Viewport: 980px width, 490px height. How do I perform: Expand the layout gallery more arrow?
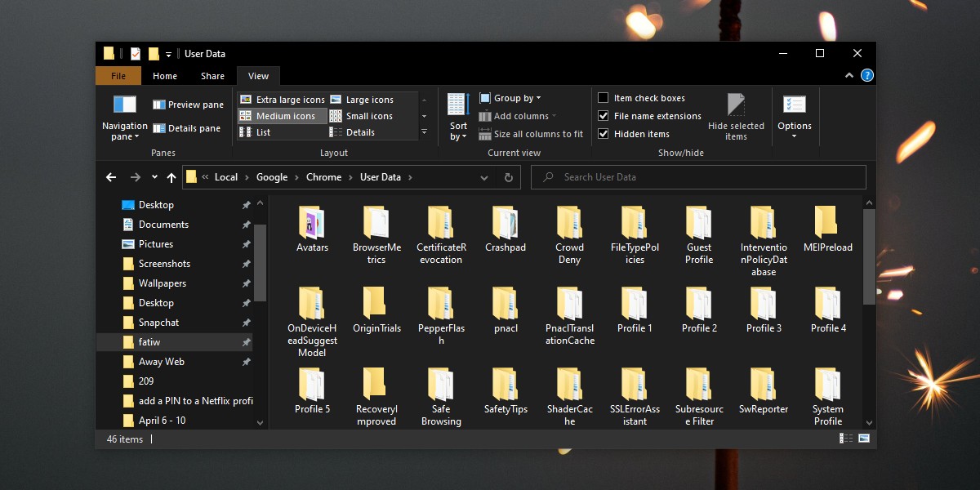click(x=424, y=131)
